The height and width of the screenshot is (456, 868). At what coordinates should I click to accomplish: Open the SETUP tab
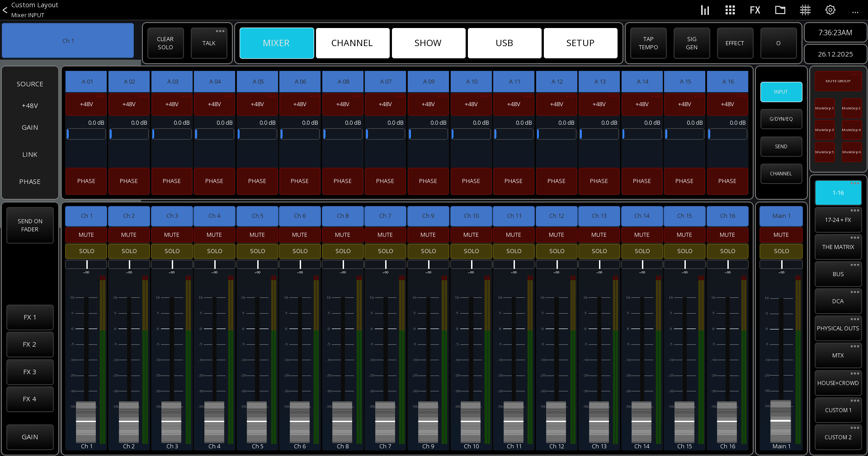[580, 43]
